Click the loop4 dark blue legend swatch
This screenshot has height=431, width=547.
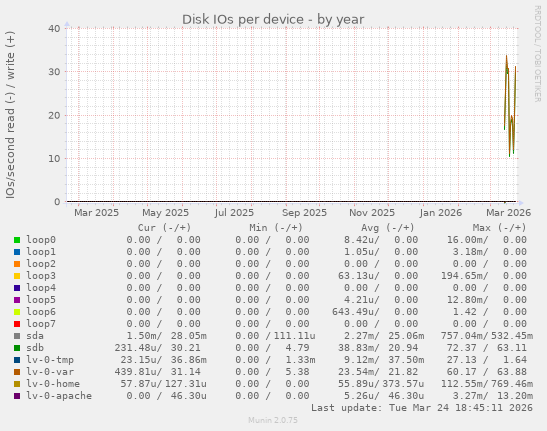pos(17,288)
